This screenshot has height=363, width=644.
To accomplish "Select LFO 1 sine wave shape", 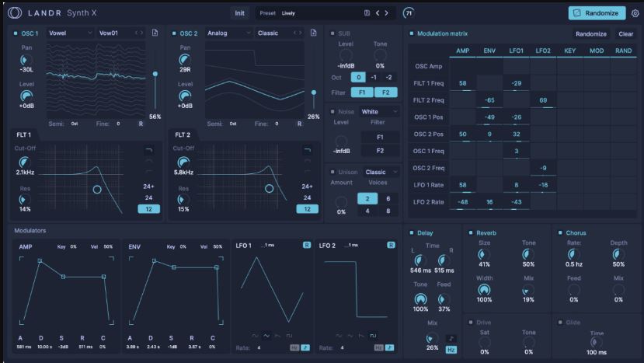I will pos(255,336).
